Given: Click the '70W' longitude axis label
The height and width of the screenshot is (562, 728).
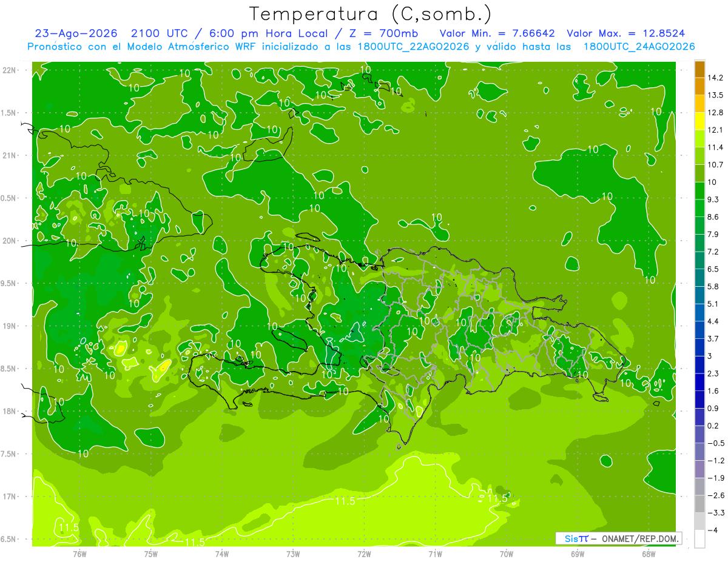Looking at the screenshot, I should pyautogui.click(x=507, y=554).
